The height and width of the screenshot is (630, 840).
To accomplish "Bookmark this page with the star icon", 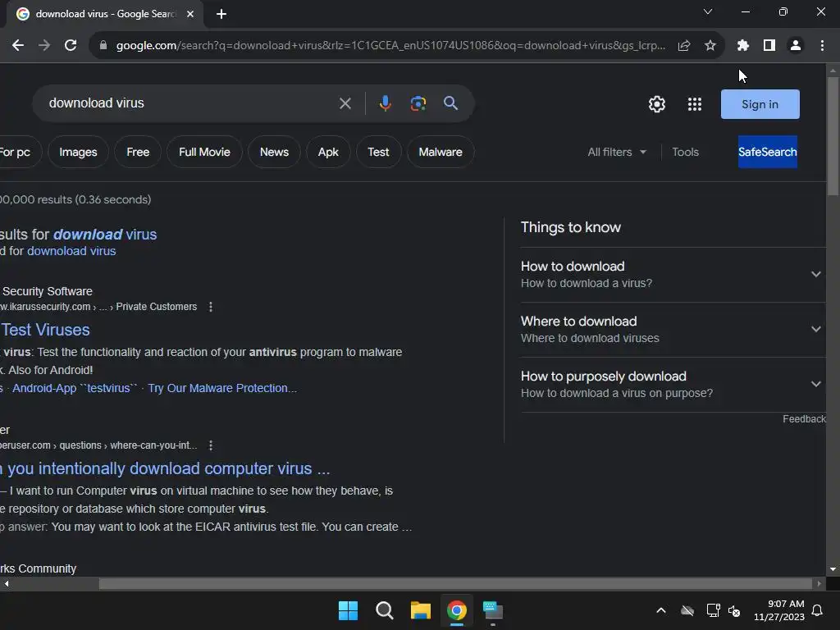I will coord(710,46).
